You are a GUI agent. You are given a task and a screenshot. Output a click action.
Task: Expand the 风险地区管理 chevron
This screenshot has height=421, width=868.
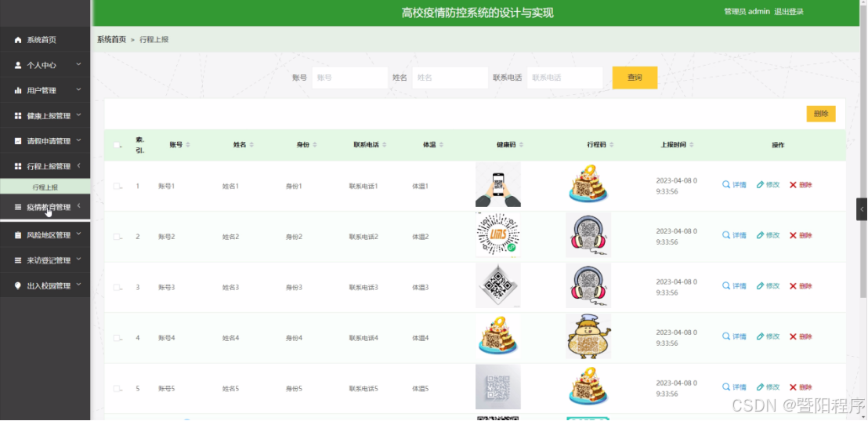[x=78, y=234]
